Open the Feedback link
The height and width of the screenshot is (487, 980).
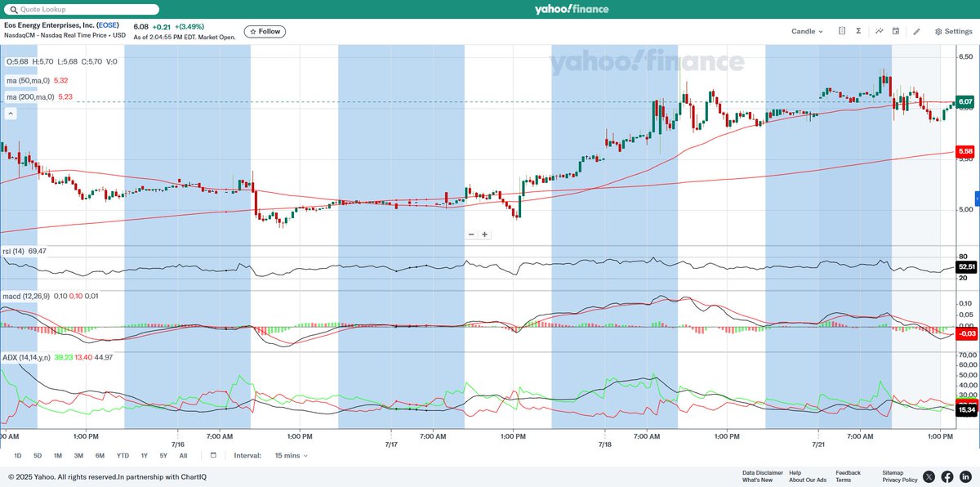pos(848,472)
